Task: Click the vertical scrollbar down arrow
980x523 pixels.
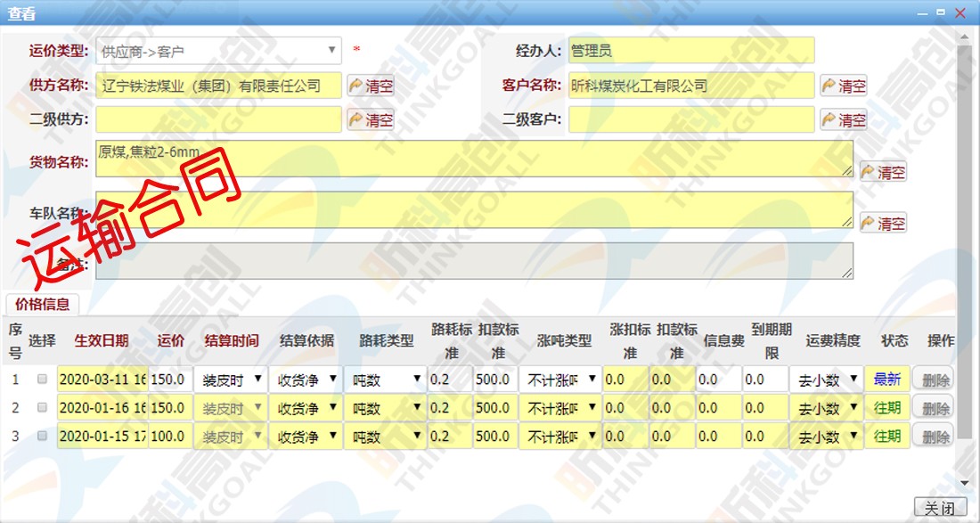Action: coord(964,483)
